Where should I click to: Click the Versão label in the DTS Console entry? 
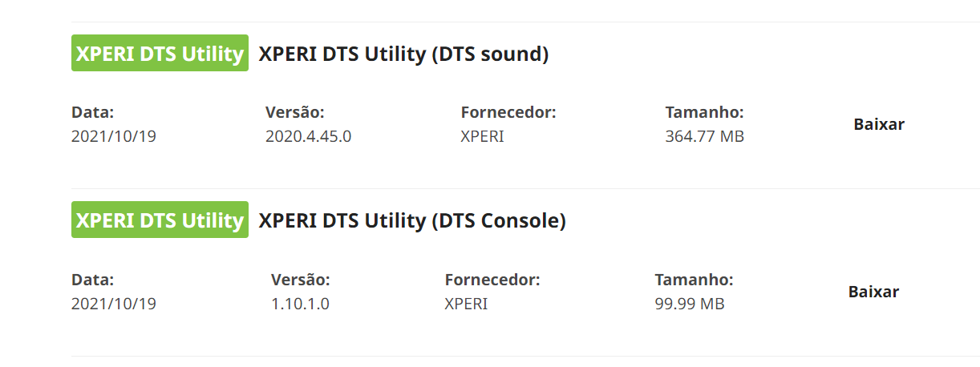pyautogui.click(x=301, y=280)
